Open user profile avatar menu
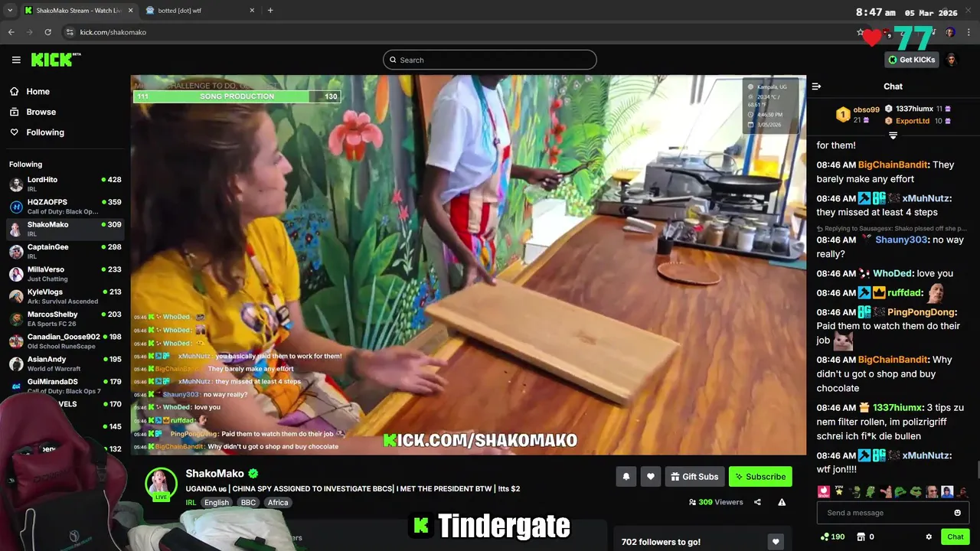The width and height of the screenshot is (980, 551). pos(952,60)
